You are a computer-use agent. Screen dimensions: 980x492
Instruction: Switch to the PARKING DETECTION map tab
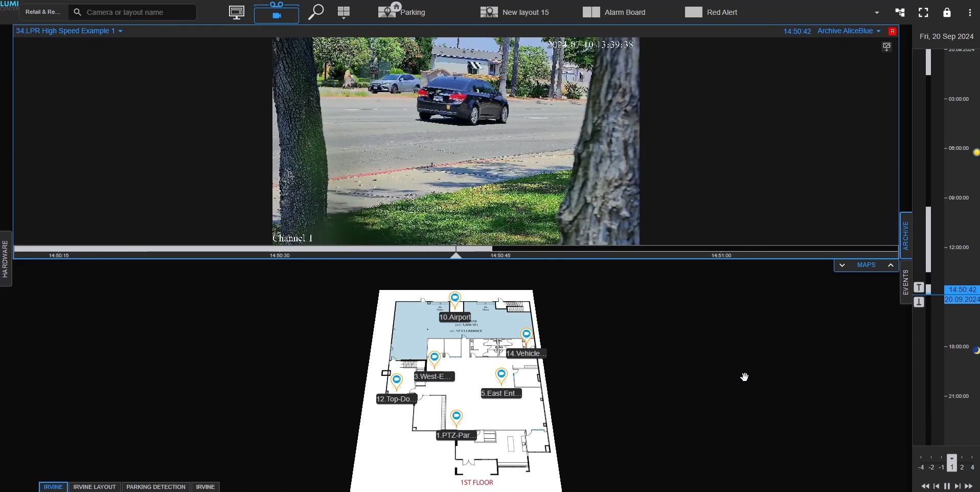pyautogui.click(x=155, y=487)
